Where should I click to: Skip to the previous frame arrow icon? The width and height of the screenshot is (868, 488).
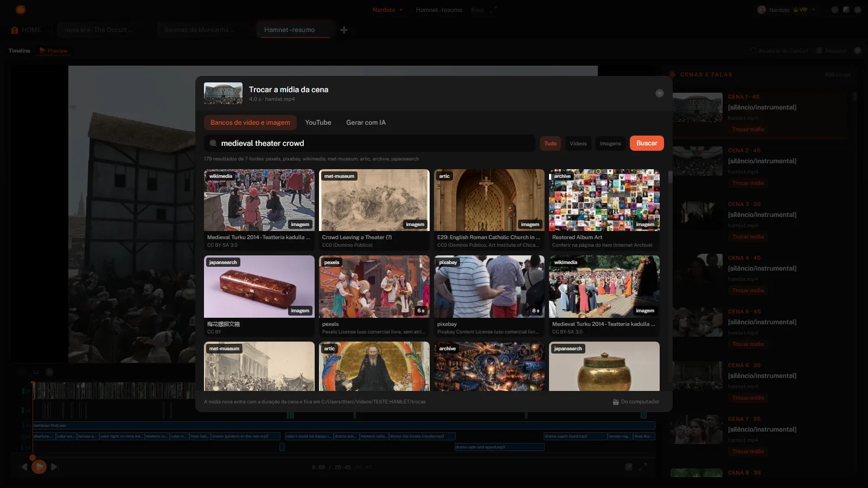(x=24, y=466)
